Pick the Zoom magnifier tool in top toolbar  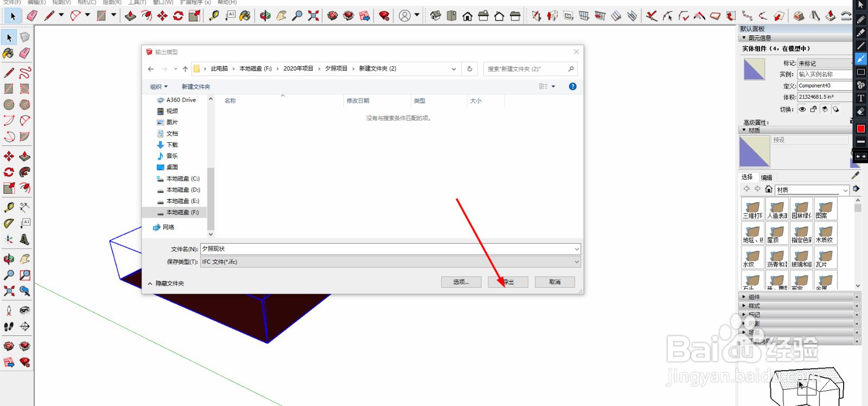(297, 16)
